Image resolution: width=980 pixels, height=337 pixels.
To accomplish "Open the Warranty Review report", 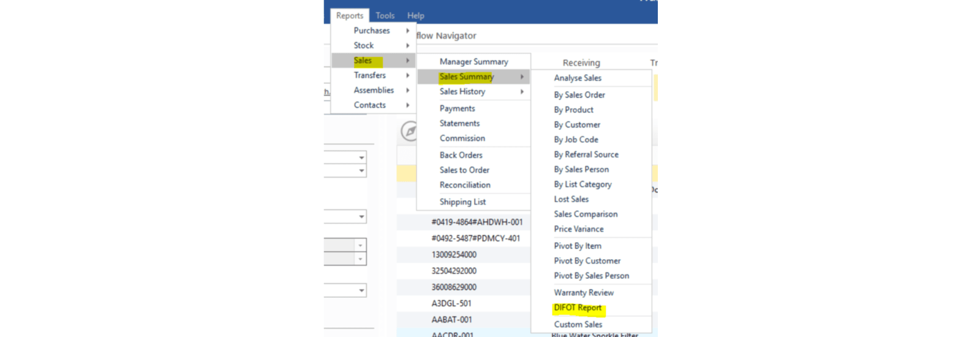I will click(591, 292).
